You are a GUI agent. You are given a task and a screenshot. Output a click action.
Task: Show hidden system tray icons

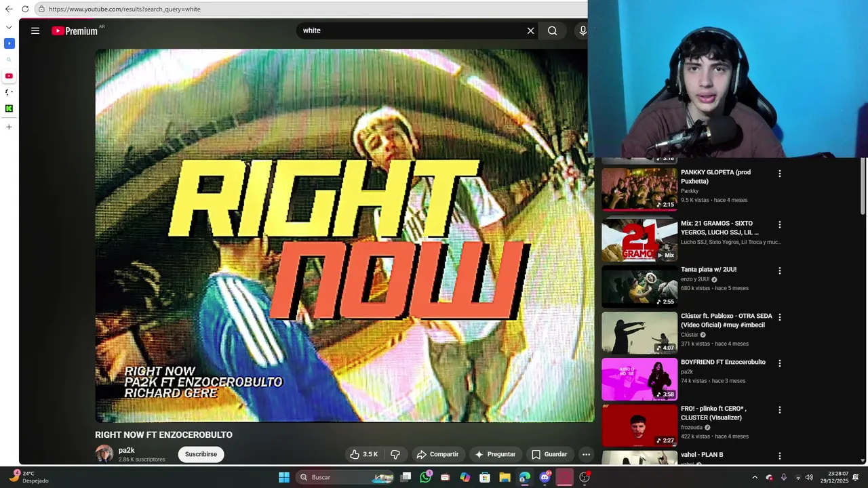pyautogui.click(x=755, y=477)
